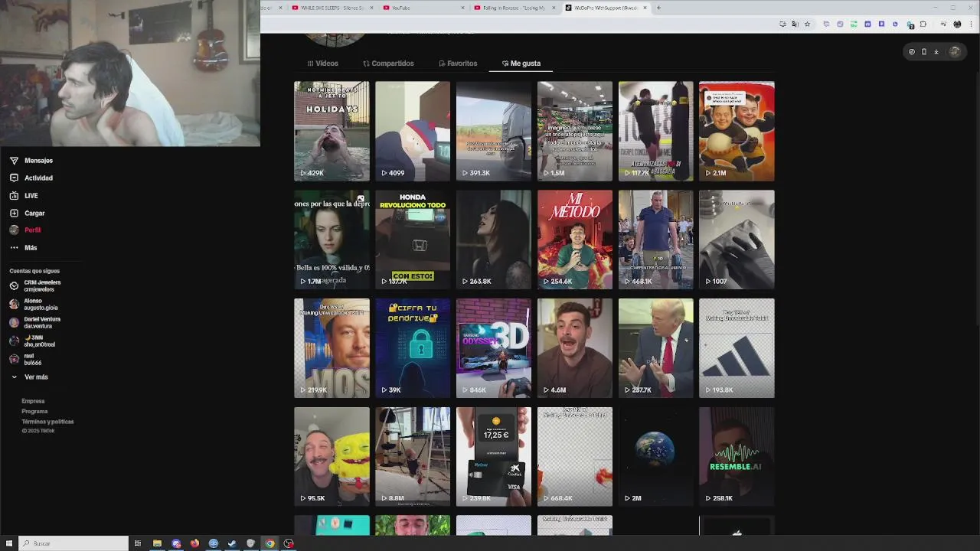
Task: Open the video with 1.5M views
Action: pyautogui.click(x=575, y=131)
